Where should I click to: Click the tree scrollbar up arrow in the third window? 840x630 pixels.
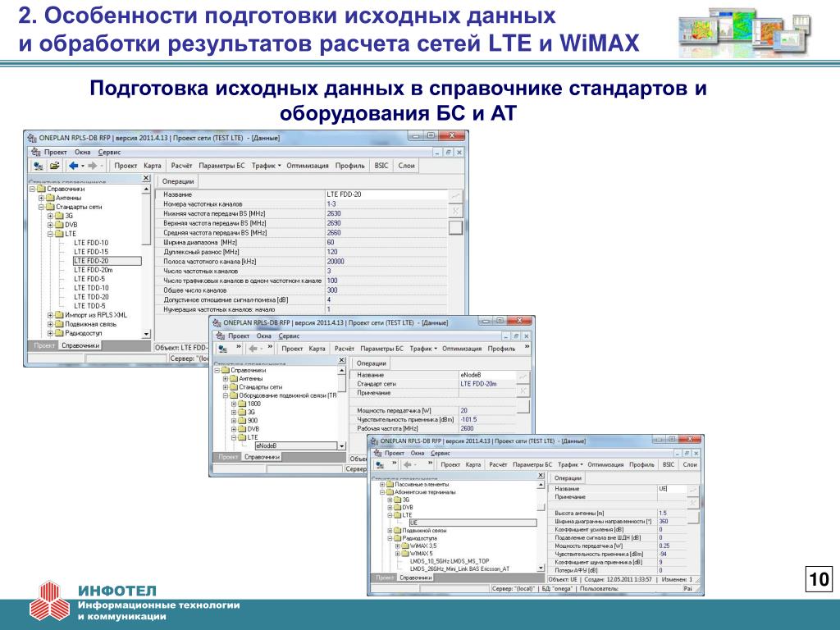541,484
